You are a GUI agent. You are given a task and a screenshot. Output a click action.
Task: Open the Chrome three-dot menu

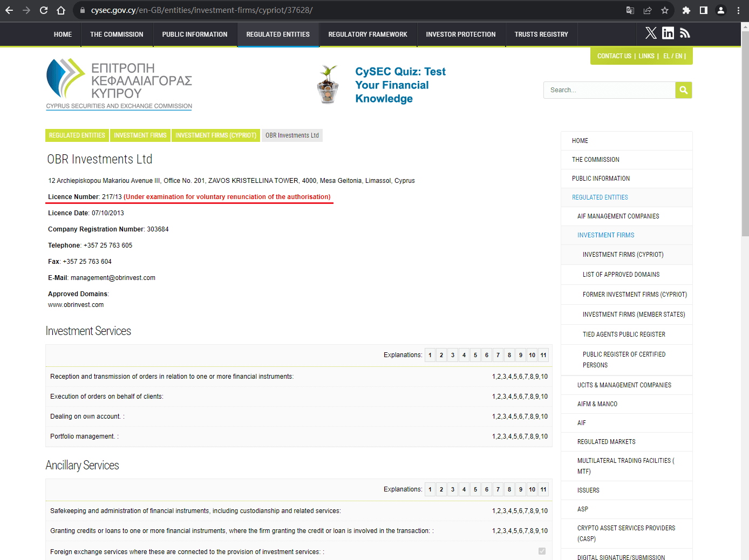coord(738,10)
